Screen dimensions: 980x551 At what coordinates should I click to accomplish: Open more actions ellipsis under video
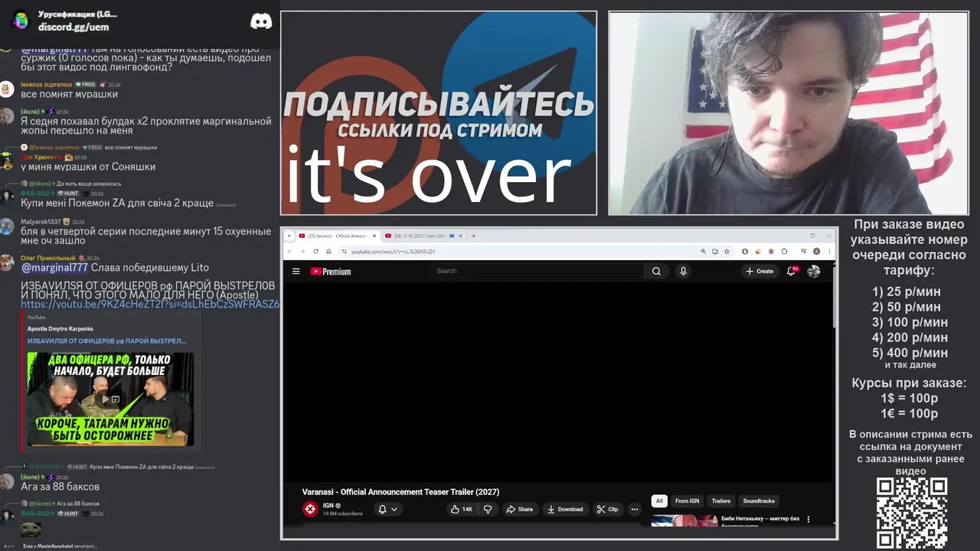(634, 509)
